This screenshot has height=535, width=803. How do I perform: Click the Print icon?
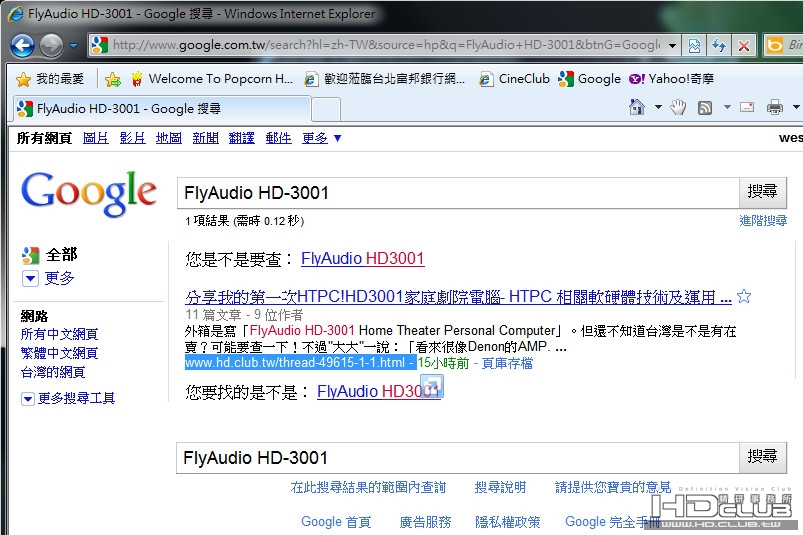click(x=774, y=108)
